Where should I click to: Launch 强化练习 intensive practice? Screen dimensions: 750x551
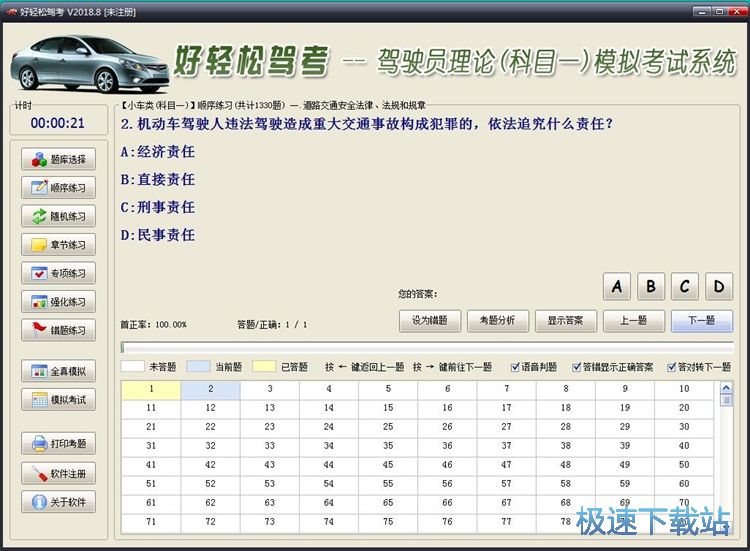pos(59,301)
